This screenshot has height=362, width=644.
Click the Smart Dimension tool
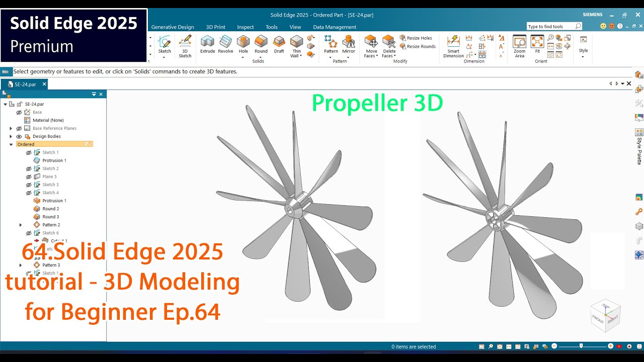click(x=453, y=46)
